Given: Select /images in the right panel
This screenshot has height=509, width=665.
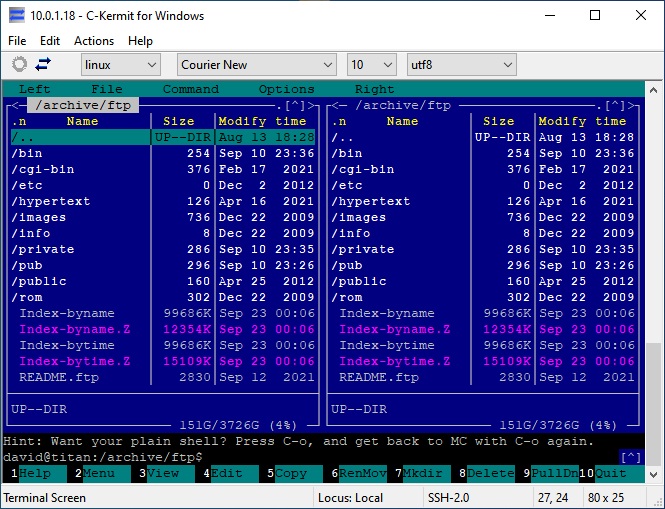Looking at the screenshot, I should point(483,217).
